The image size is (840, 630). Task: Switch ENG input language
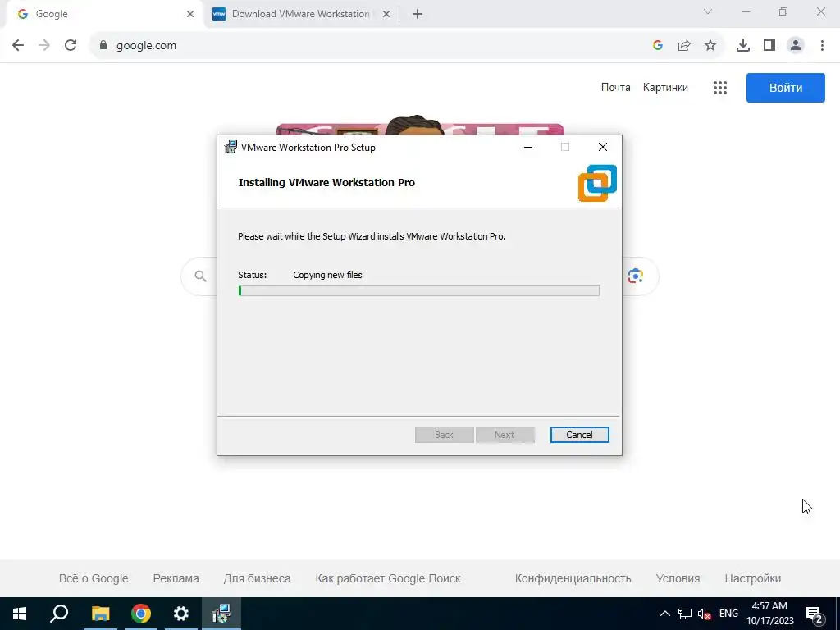click(x=728, y=614)
